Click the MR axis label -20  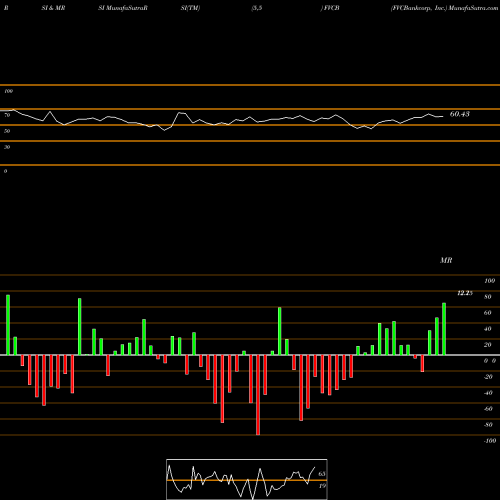(488, 377)
